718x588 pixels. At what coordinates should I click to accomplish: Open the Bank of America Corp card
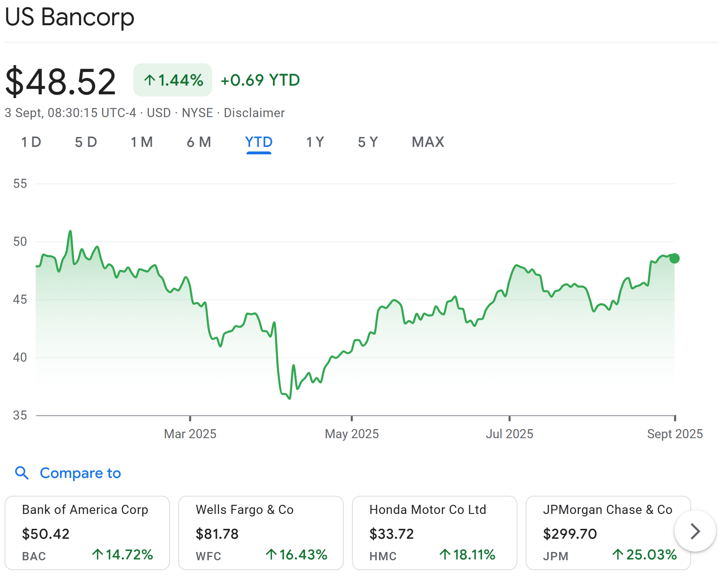[x=87, y=533]
